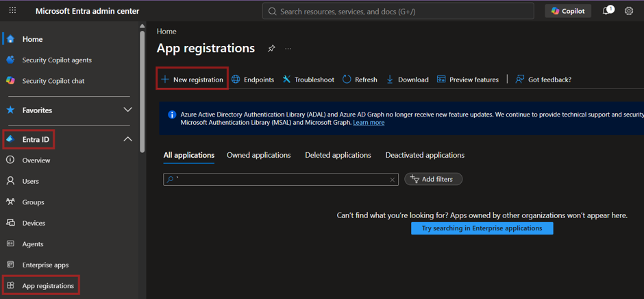The width and height of the screenshot is (644, 299).
Task: Open Devices in the sidebar
Action: (x=34, y=223)
